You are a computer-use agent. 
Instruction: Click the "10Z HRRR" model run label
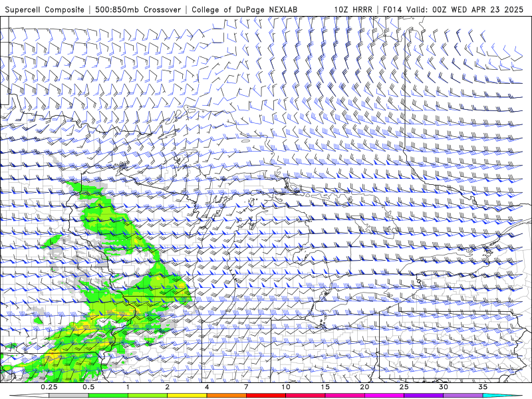click(x=353, y=10)
